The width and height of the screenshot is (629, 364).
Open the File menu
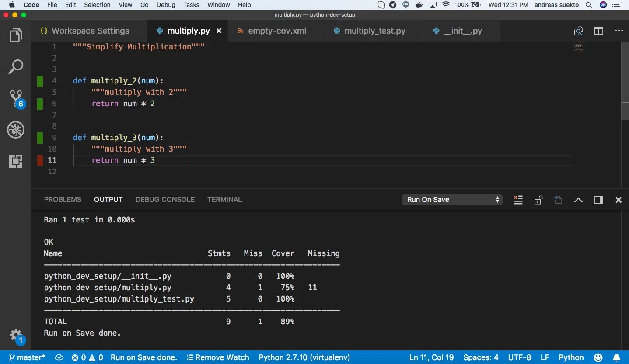[x=52, y=5]
